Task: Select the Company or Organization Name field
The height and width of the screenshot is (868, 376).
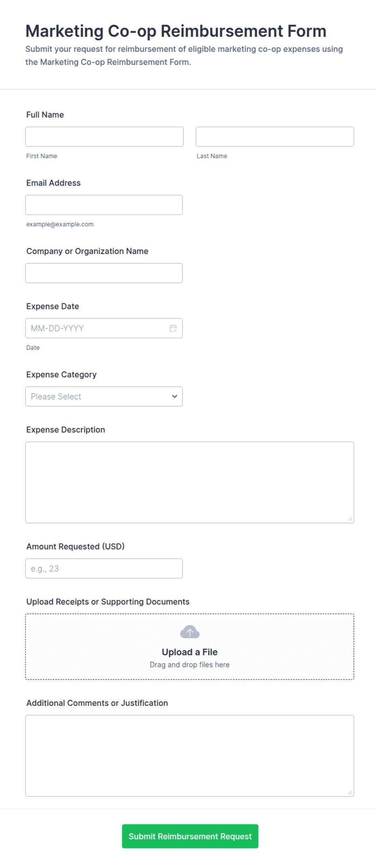Action: coord(104,273)
